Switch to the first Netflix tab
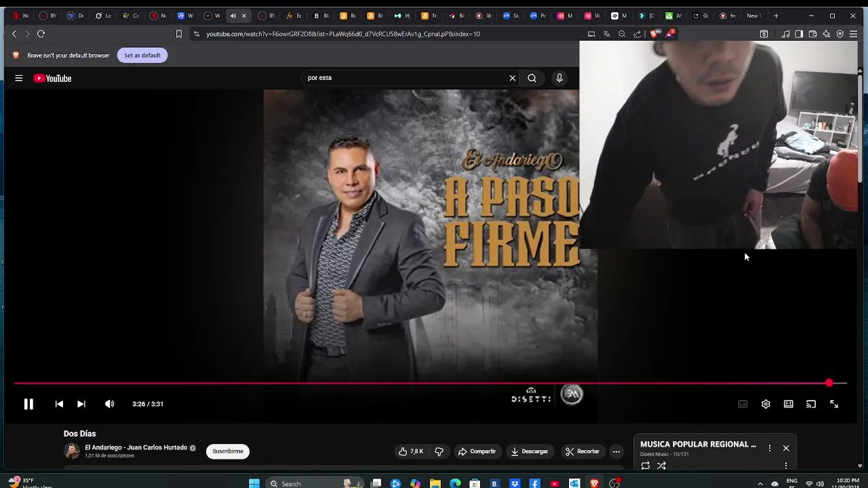 [x=20, y=16]
